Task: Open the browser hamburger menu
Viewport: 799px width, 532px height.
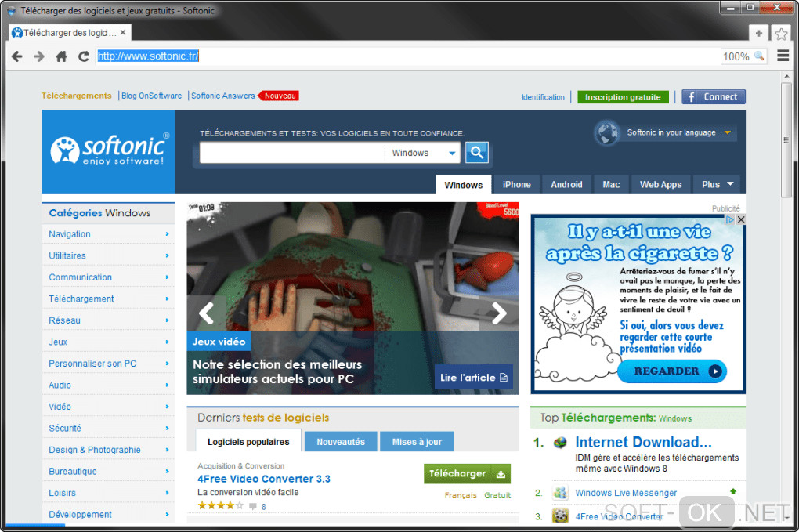Action: point(783,56)
